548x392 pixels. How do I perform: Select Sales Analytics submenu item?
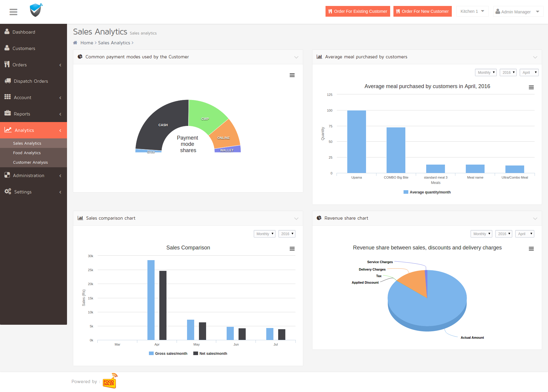(x=33, y=143)
